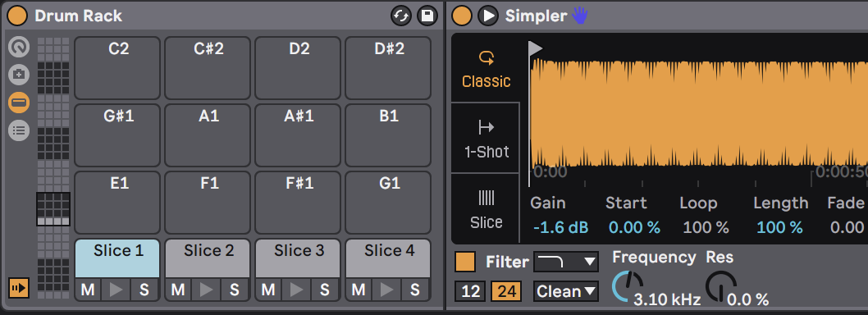Select the A#1 drum pad

coord(298,135)
